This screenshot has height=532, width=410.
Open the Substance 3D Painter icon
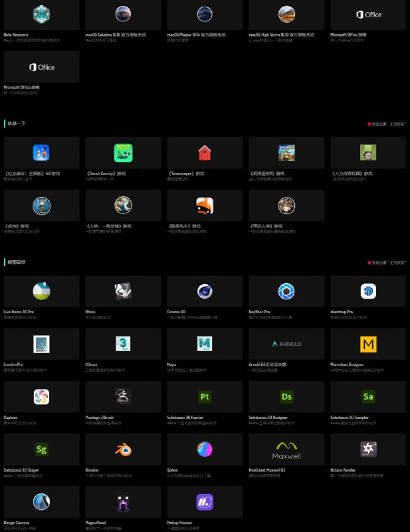(x=205, y=397)
